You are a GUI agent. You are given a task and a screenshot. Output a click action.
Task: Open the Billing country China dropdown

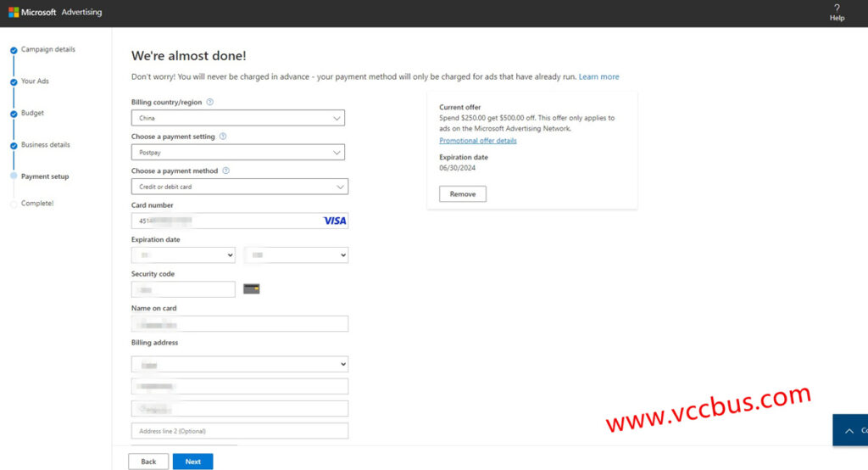[239, 118]
